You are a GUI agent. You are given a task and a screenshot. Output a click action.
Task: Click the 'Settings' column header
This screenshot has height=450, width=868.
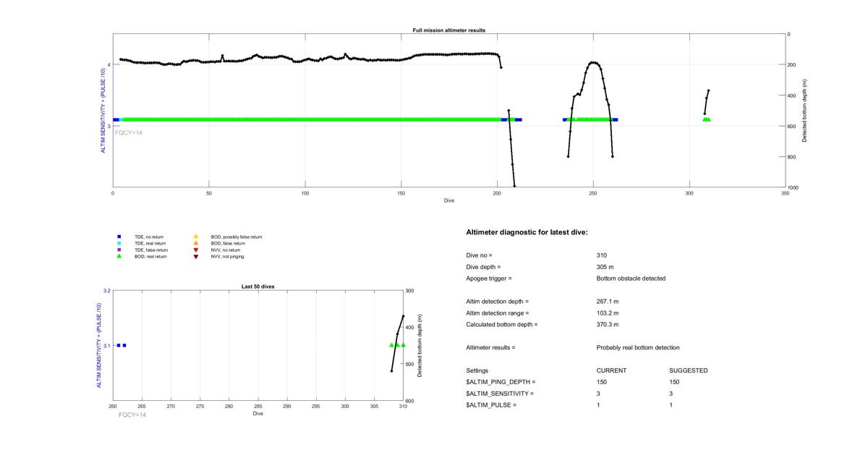477,371
